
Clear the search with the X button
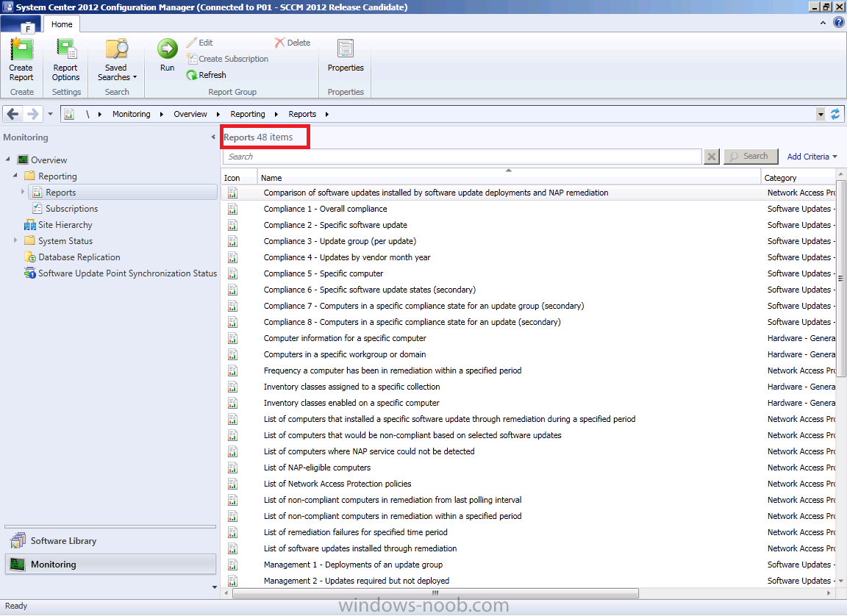click(712, 157)
